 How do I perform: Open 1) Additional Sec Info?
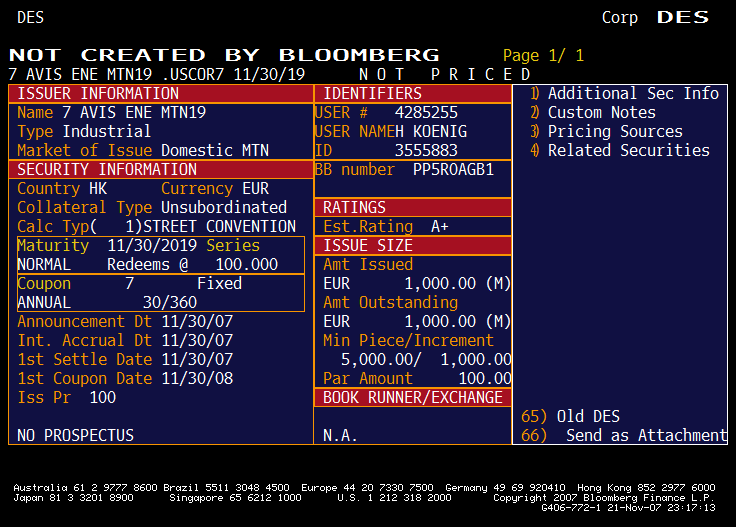624,93
